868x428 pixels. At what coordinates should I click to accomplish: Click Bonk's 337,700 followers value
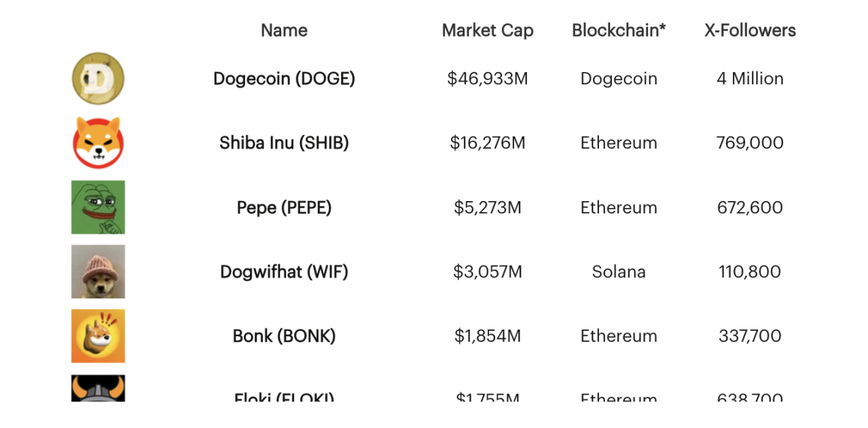coord(750,336)
